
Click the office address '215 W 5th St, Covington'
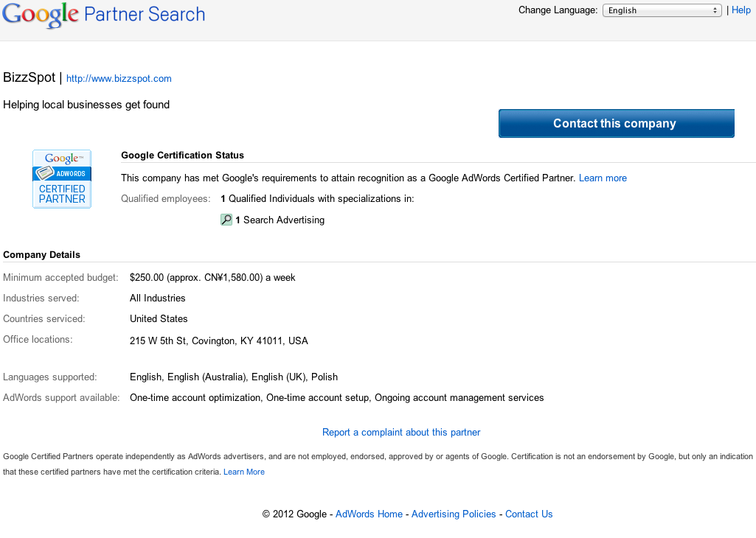(219, 341)
